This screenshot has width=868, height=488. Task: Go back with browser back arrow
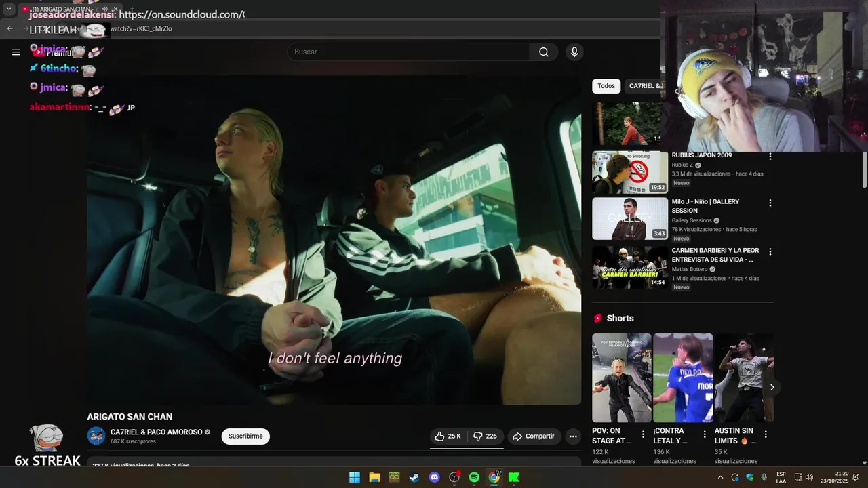pos(9,28)
